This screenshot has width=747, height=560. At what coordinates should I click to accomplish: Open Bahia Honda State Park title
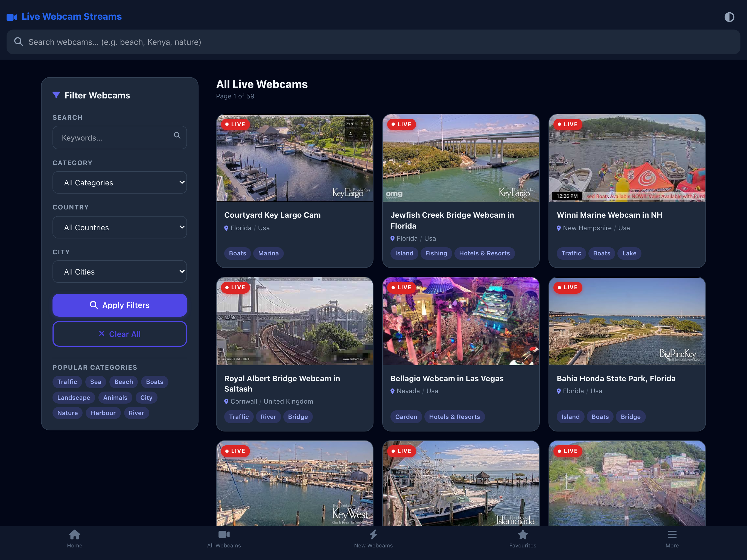click(616, 378)
